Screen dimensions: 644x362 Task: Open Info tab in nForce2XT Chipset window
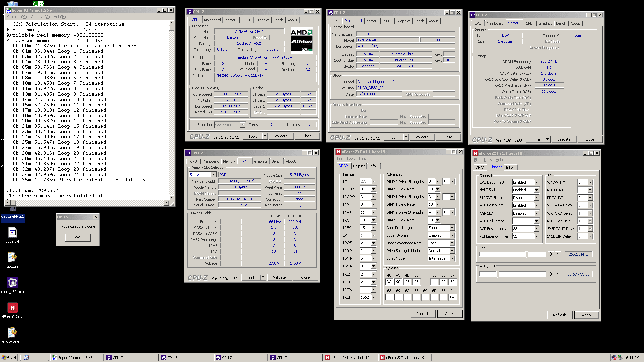click(x=509, y=167)
